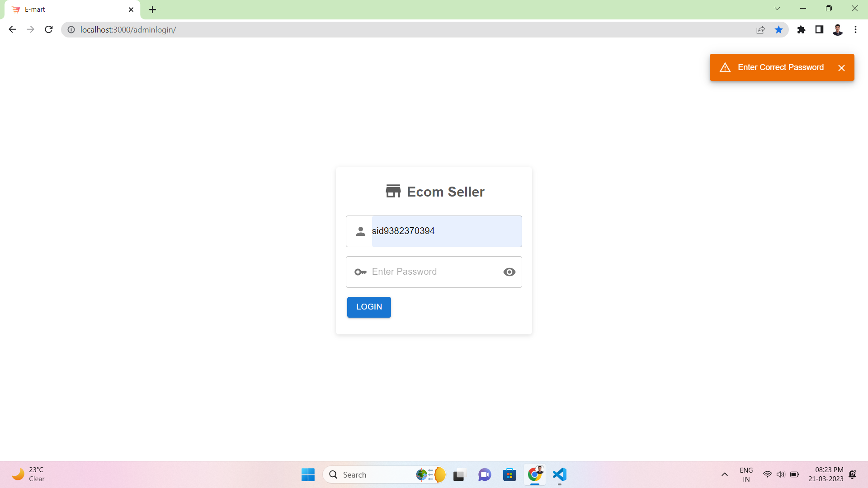Screen dimensions: 868x488
Task: Click the store icon beside Ecom Seller title
Action: pyautogui.click(x=393, y=191)
